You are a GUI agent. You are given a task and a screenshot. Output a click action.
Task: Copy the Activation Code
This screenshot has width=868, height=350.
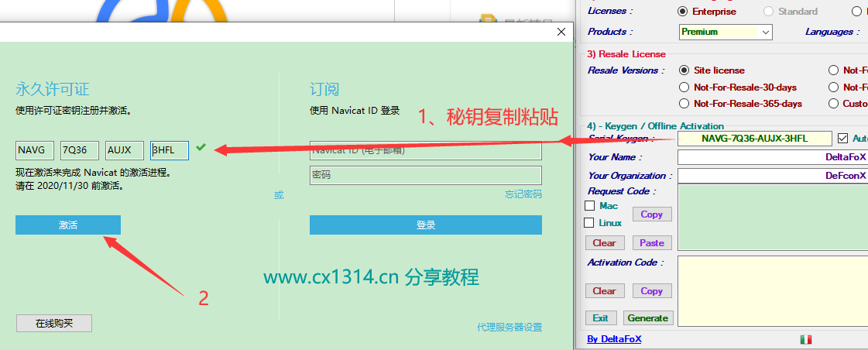coord(651,290)
